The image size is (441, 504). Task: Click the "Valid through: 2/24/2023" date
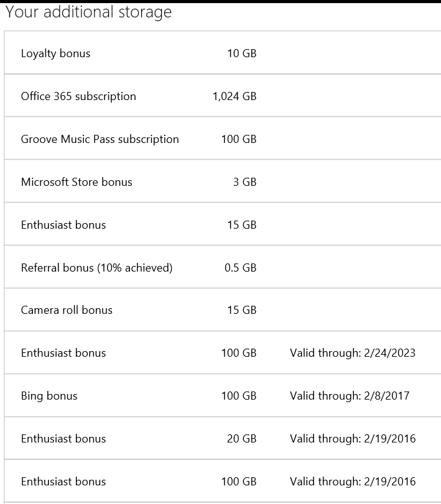(352, 353)
